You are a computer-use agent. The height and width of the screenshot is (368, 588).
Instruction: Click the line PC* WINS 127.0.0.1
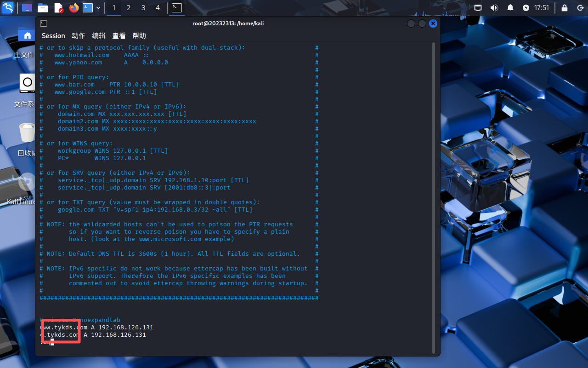102,158
